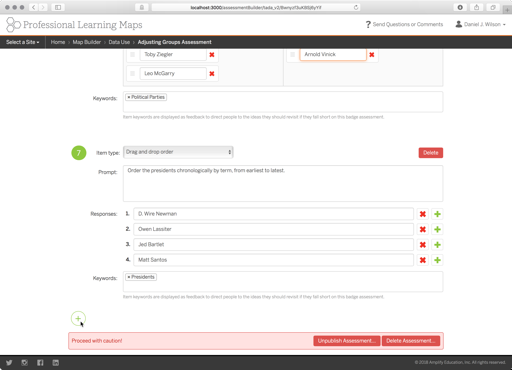The height and width of the screenshot is (370, 512).
Task: Click Unpublish Assessment button
Action: click(347, 341)
